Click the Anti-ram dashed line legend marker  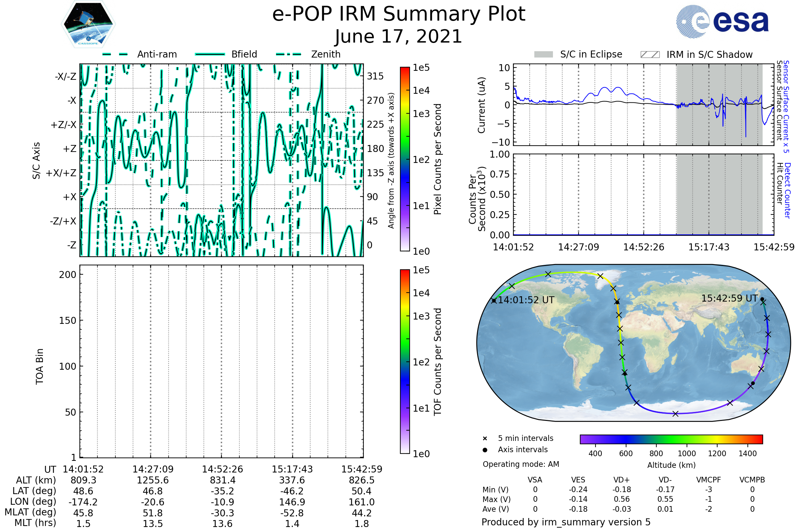(x=115, y=54)
